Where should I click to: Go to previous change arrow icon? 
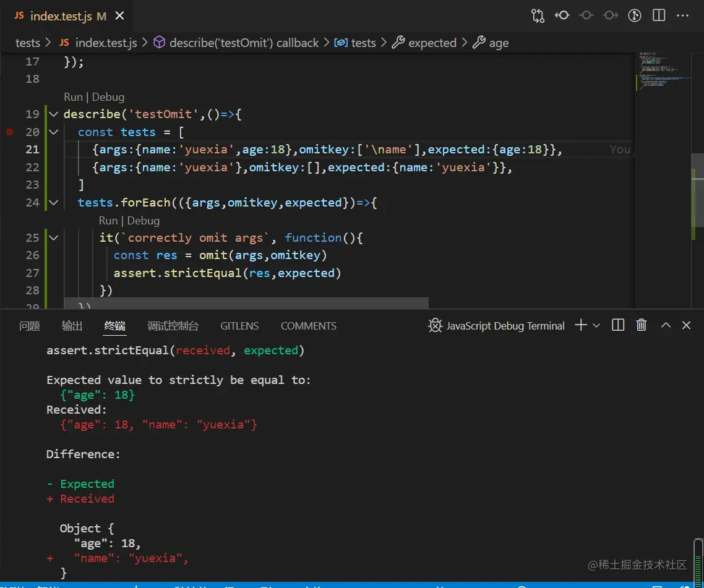coord(562,15)
